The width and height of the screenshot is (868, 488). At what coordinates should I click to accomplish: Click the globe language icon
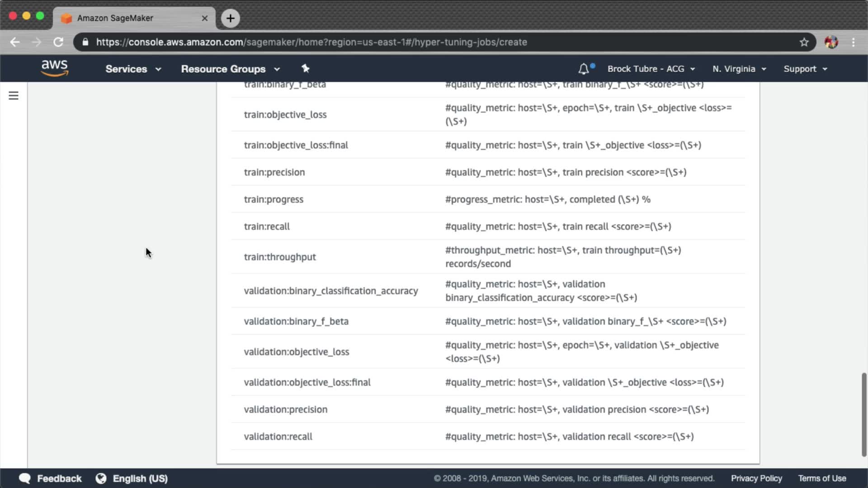point(101,479)
